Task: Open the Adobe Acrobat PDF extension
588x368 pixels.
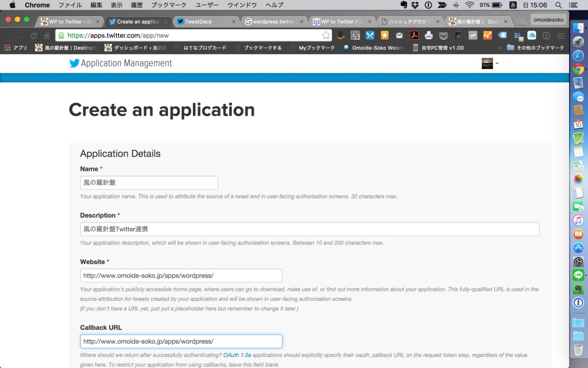Action: [413, 35]
